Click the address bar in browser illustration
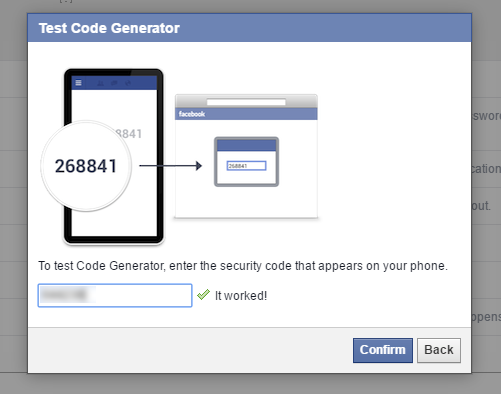This screenshot has height=394, width=501. click(246, 102)
